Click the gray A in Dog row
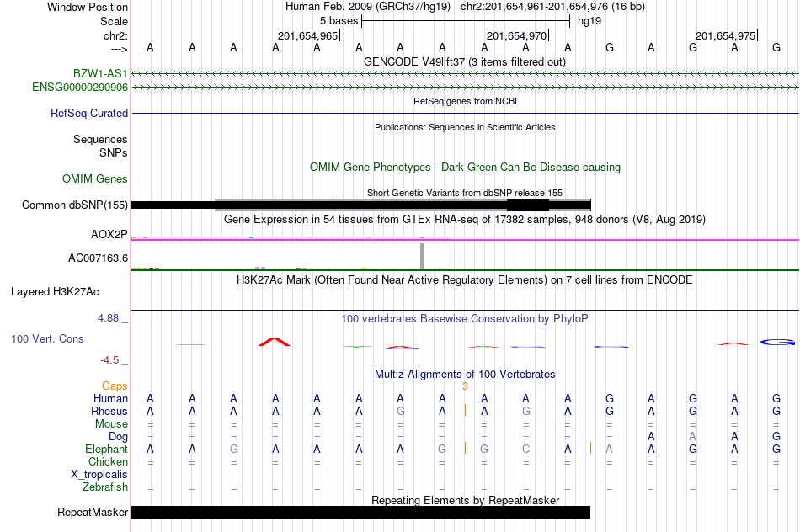The image size is (800, 532). (x=692, y=437)
